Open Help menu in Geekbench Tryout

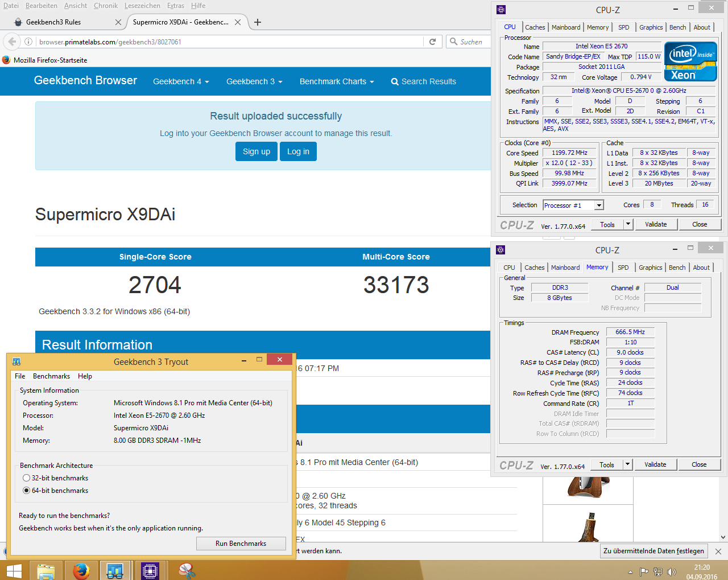85,376
